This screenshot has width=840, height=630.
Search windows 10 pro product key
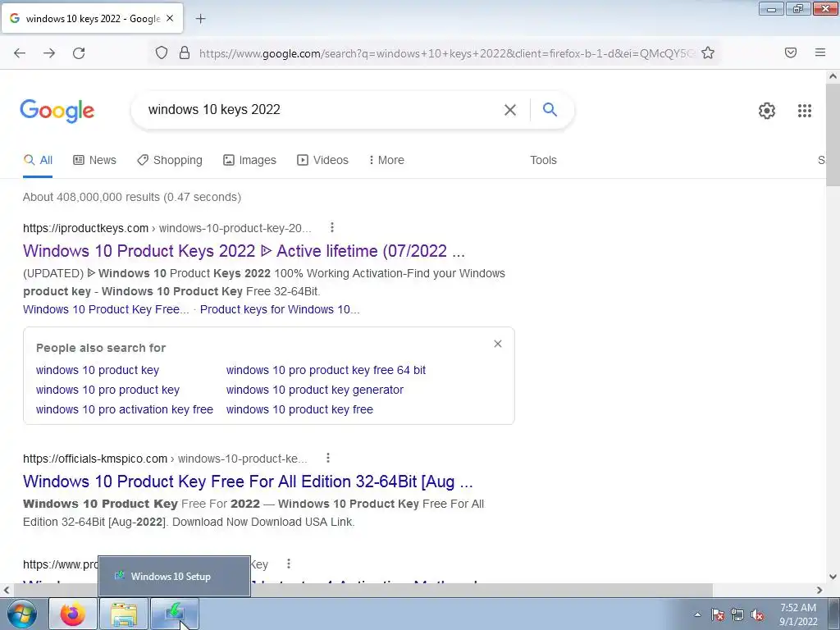click(107, 390)
